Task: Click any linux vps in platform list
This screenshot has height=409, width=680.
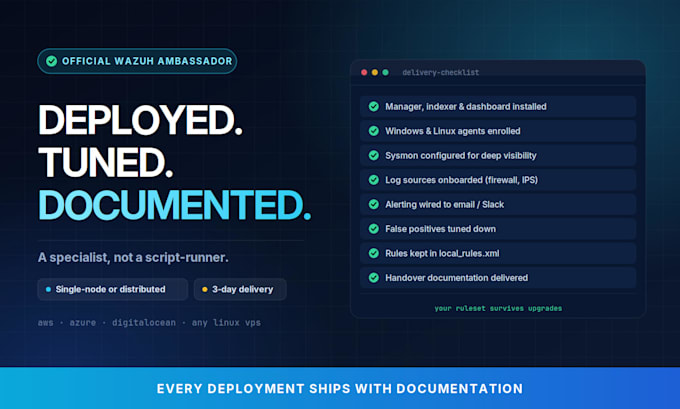Action: click(226, 323)
